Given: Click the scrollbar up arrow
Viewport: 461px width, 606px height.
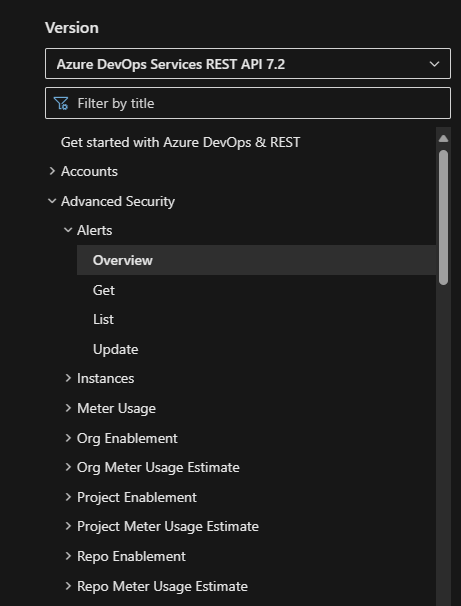Looking at the screenshot, I should [x=444, y=138].
